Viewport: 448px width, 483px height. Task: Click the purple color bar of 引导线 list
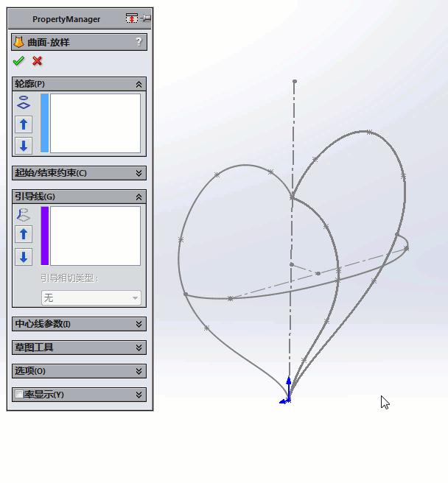click(45, 236)
